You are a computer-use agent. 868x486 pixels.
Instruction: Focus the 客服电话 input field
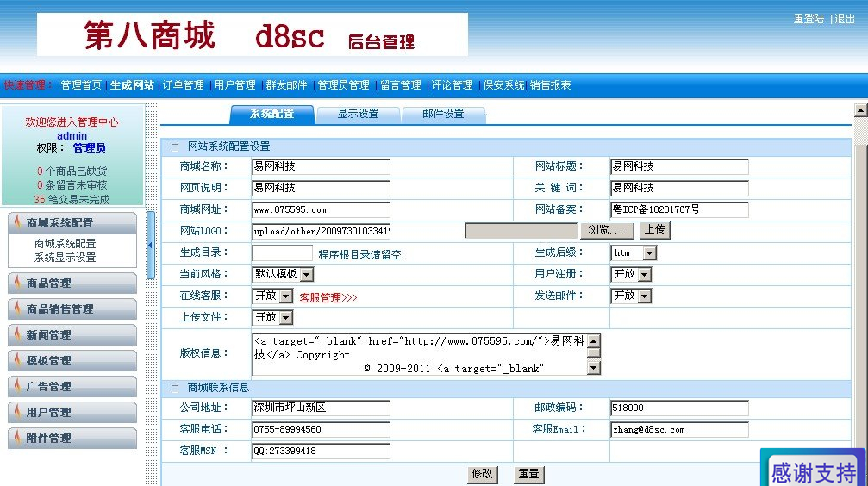click(321, 429)
